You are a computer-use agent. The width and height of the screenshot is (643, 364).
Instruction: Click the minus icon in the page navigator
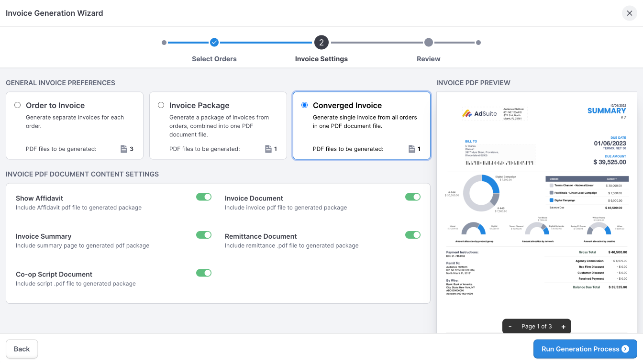click(510, 326)
